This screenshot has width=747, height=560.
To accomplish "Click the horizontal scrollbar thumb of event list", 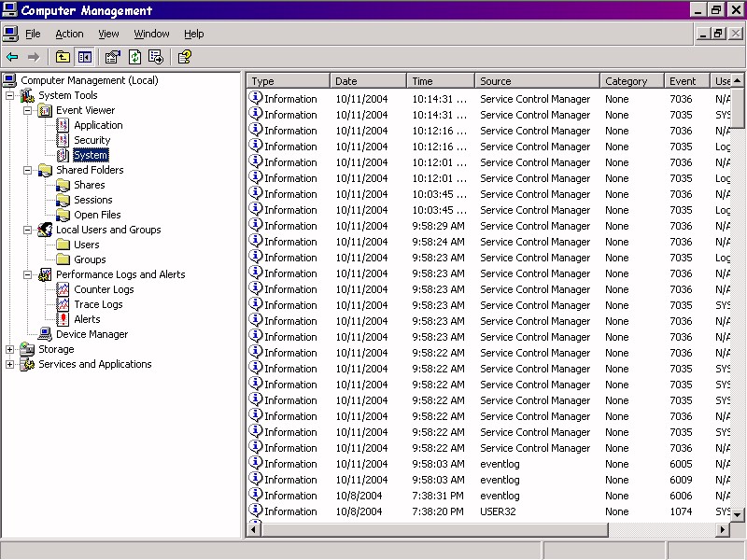I will 434,529.
